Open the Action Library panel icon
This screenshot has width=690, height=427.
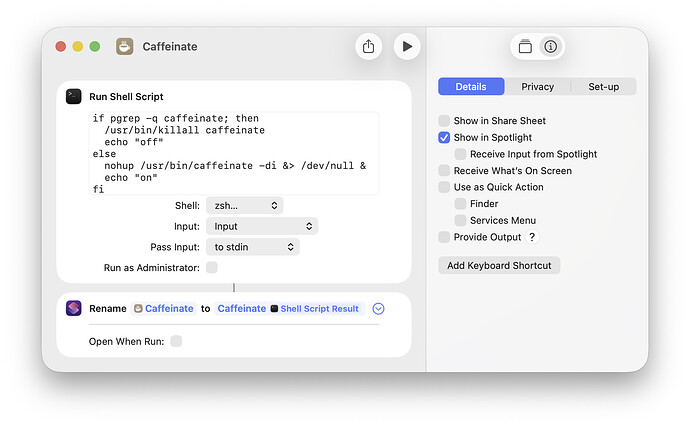[x=526, y=47]
